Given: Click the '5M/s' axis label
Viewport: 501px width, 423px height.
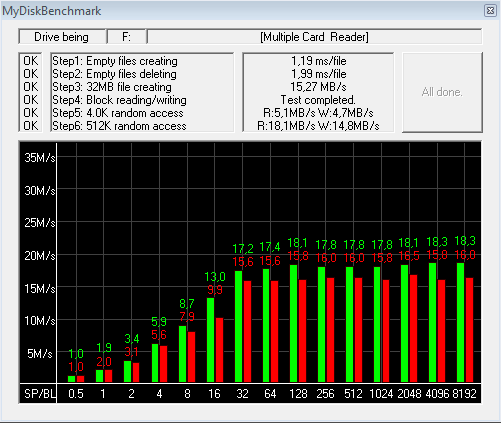Looking at the screenshot, I should point(40,353).
